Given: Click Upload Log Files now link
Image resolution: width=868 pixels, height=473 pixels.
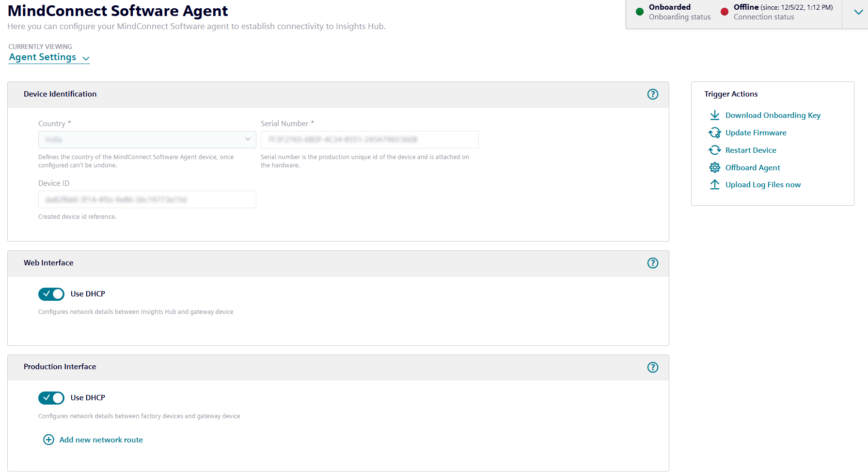Looking at the screenshot, I should coord(763,184).
